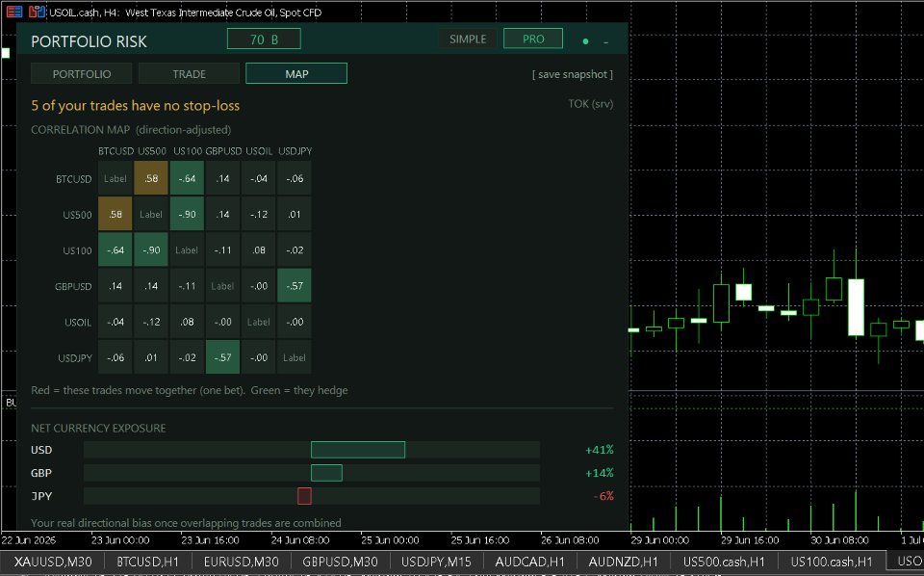Open the US500.cash,H1 chart tab
Image resolution: width=924 pixels, height=576 pixels.
click(724, 562)
